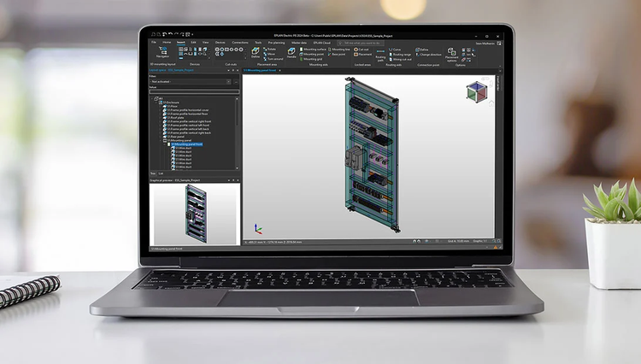Switch to the List tab below the tree
Screen dimensions: 641x364
[161, 173]
